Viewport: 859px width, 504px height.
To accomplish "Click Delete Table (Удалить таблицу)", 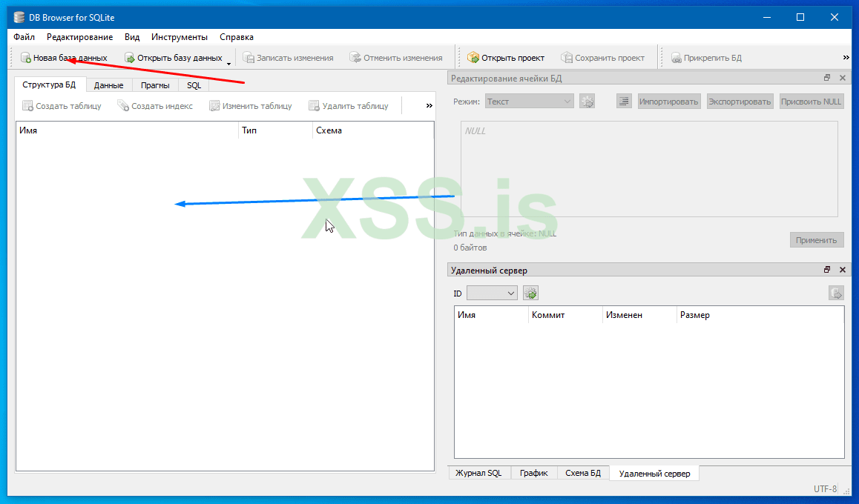I will point(349,105).
